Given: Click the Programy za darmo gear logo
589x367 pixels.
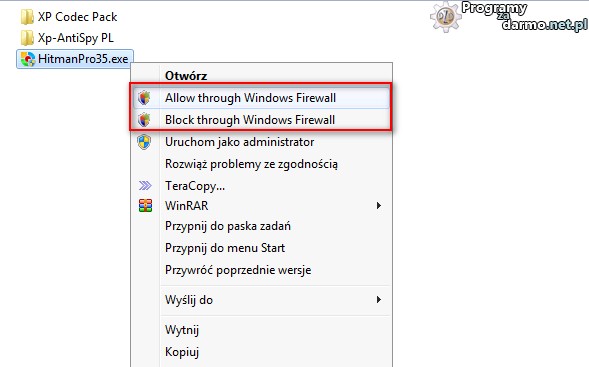Looking at the screenshot, I should point(446,17).
